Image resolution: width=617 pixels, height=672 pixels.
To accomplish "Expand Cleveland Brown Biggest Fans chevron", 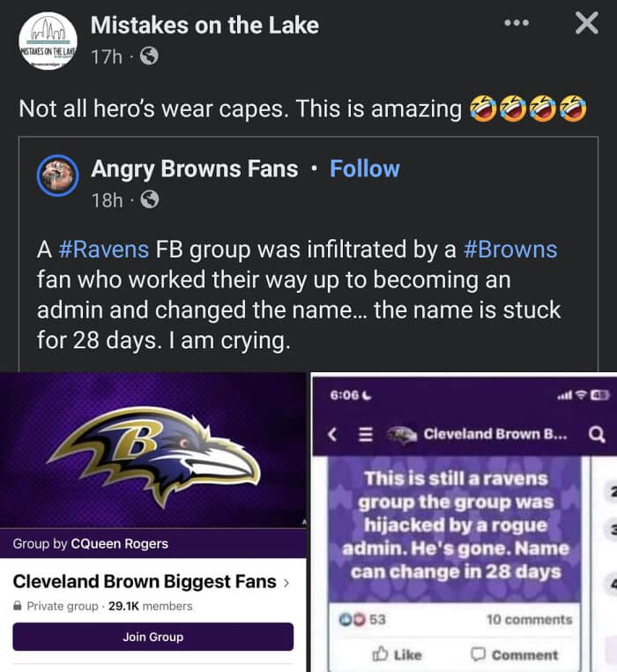I will pos(284,583).
